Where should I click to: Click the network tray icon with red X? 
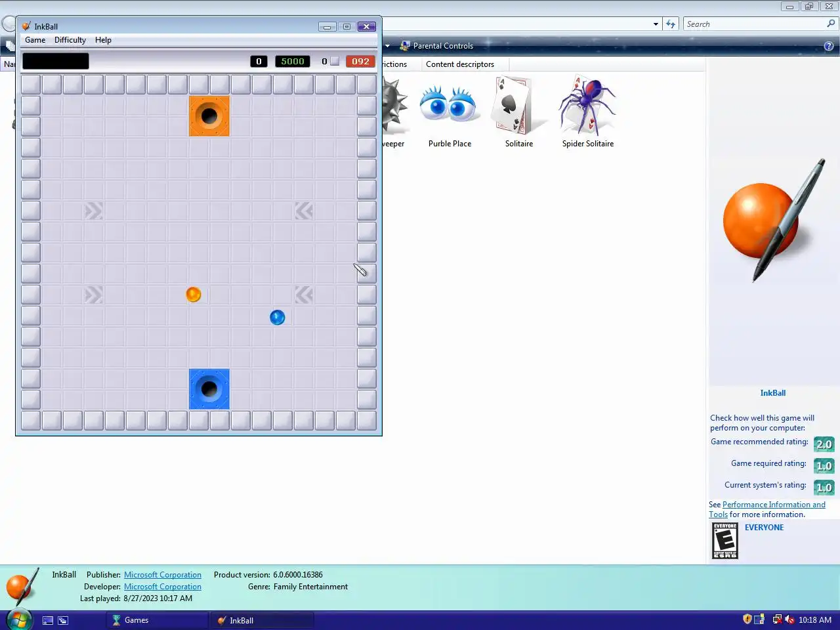pos(777,619)
